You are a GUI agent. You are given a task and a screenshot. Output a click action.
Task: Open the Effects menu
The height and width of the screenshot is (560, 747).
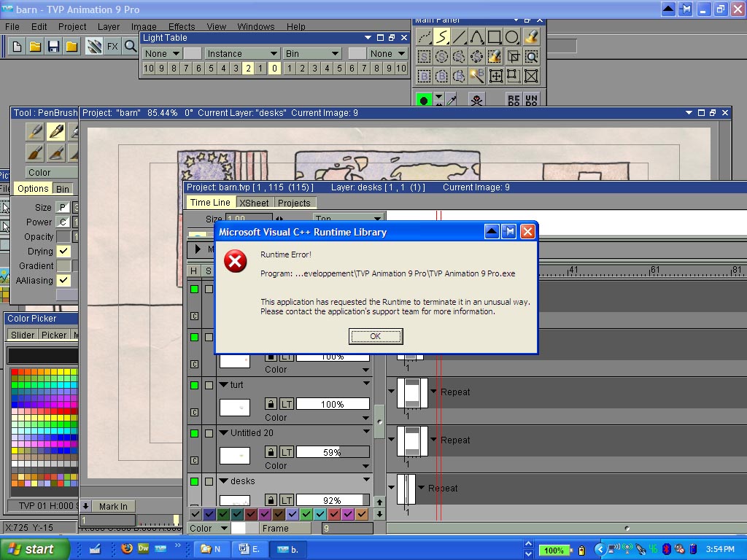point(182,27)
